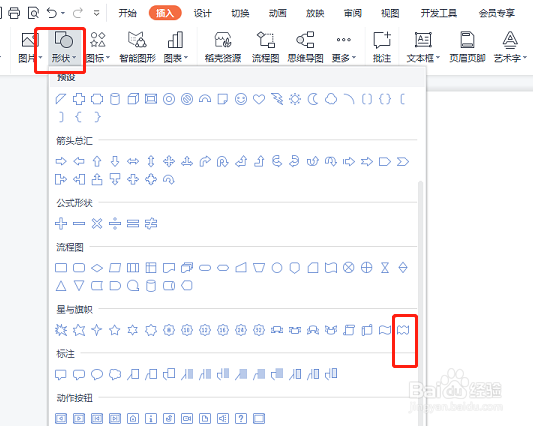Click the undo arrow icon
Screen dimensions: 533x426
(x=52, y=13)
